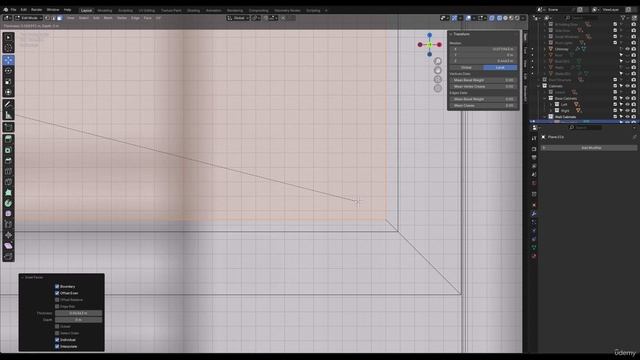The image size is (640, 360).
Task: Toggle the Offset Even checkbox
Action: (57, 293)
